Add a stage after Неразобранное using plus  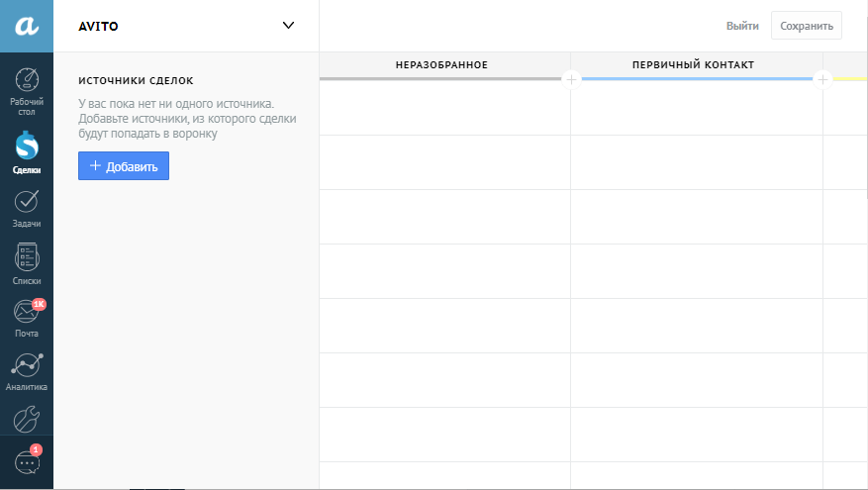[571, 79]
